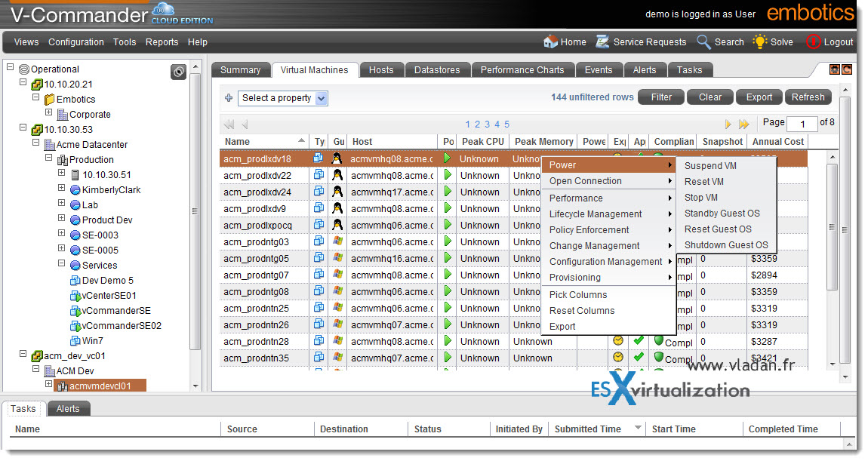This screenshot has width=868, height=461.
Task: Switch to bottom Alerts tab
Action: click(x=67, y=408)
